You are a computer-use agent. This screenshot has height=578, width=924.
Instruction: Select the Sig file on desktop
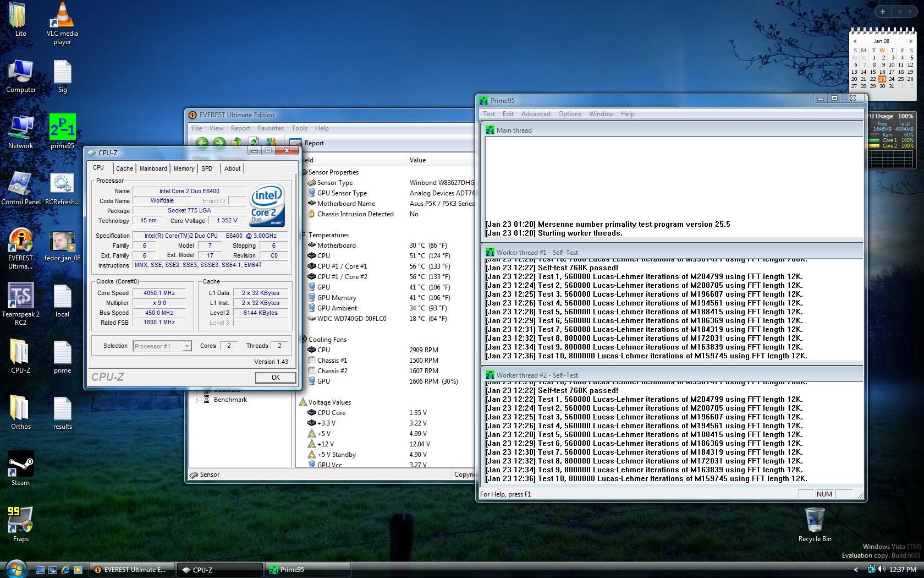pos(62,77)
